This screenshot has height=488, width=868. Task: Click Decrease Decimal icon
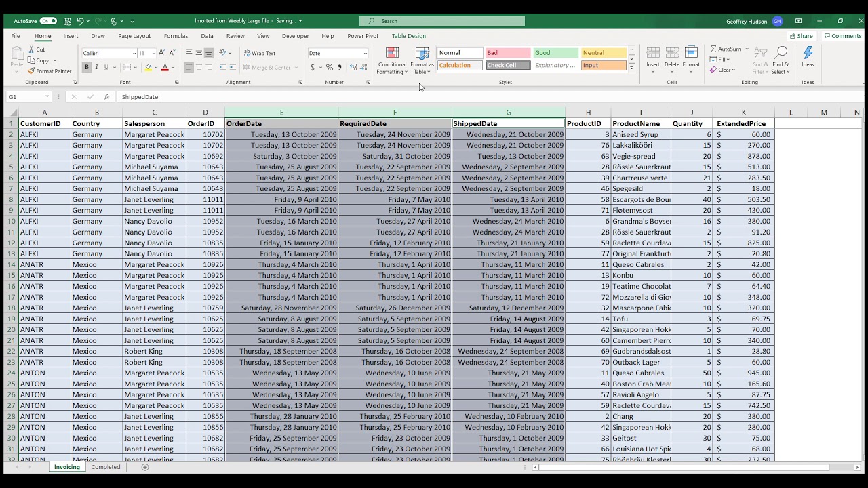362,67
